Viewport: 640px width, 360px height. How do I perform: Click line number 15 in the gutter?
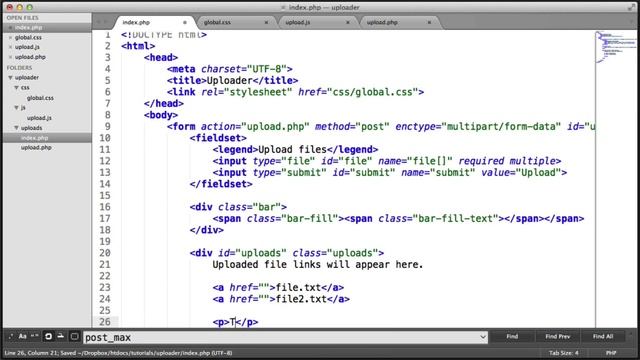click(105, 196)
